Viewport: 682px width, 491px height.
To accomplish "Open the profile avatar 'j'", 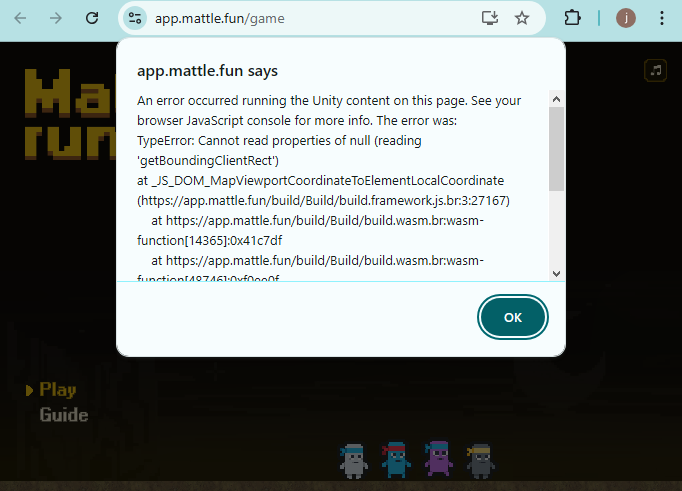I will point(626,18).
